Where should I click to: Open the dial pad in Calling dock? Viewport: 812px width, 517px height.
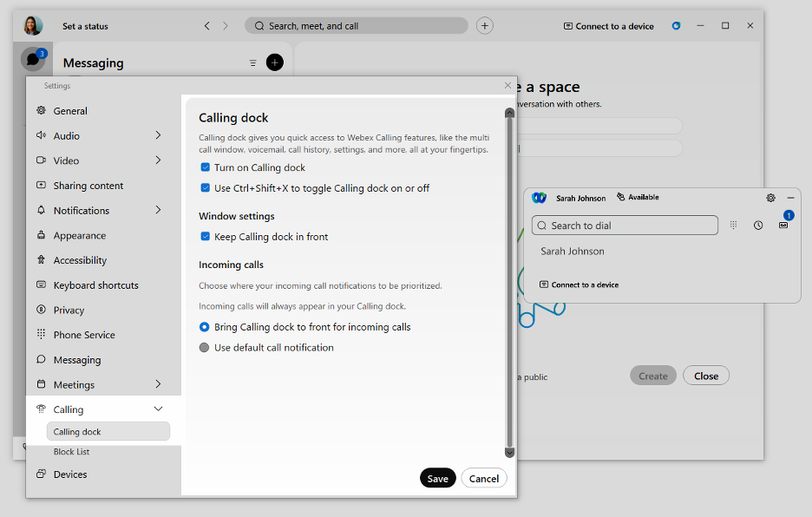pyautogui.click(x=733, y=225)
